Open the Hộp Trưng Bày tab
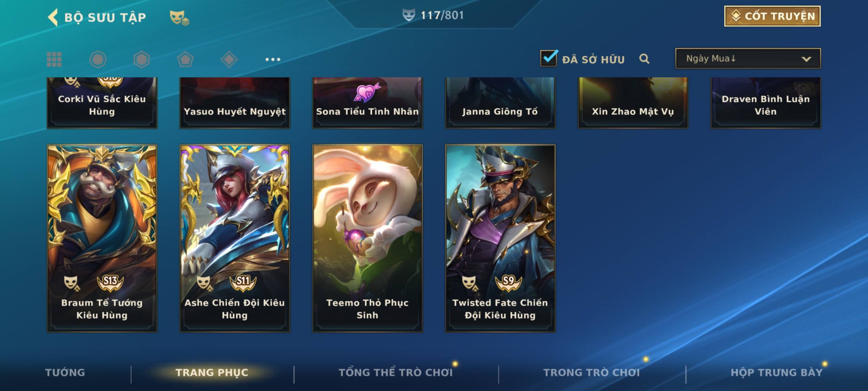 pyautogui.click(x=776, y=373)
